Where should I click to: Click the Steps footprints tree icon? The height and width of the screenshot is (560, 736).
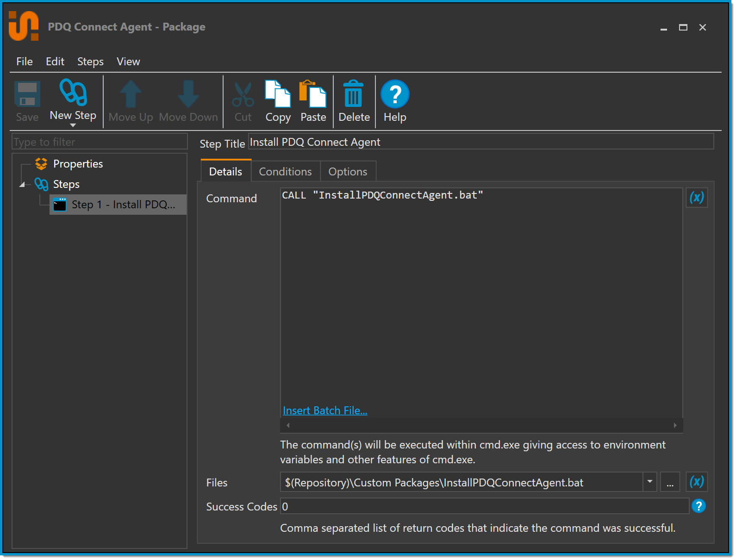coord(41,184)
